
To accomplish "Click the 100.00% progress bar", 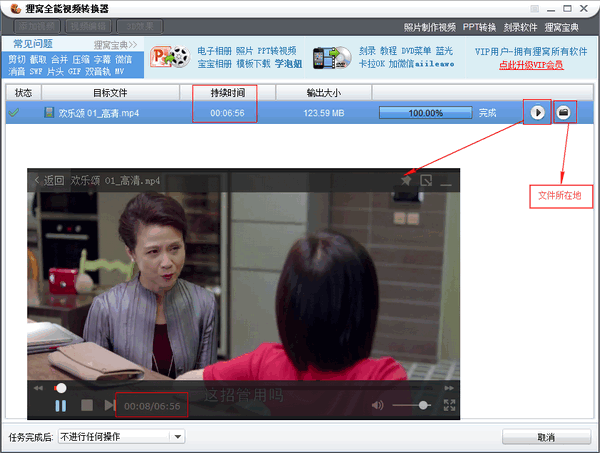I will (x=426, y=113).
